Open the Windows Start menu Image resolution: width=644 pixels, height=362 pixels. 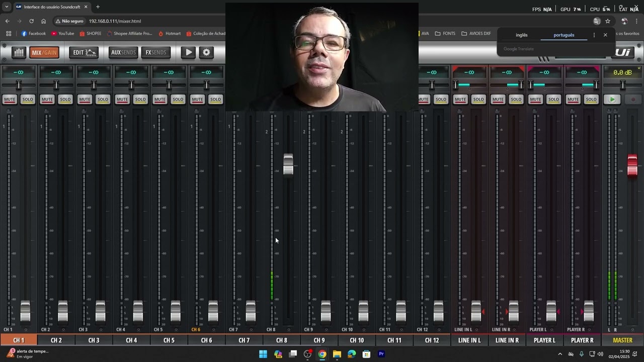[x=263, y=354]
